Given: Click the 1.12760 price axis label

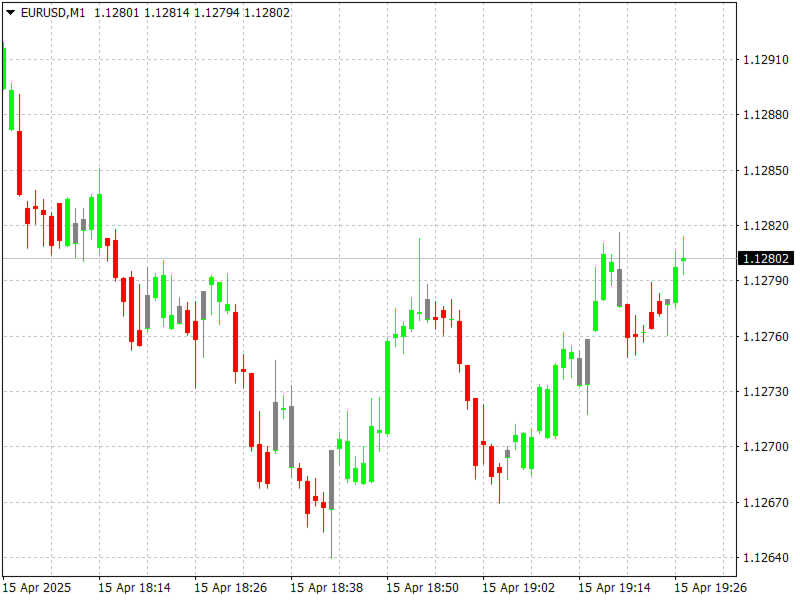Looking at the screenshot, I should [766, 337].
